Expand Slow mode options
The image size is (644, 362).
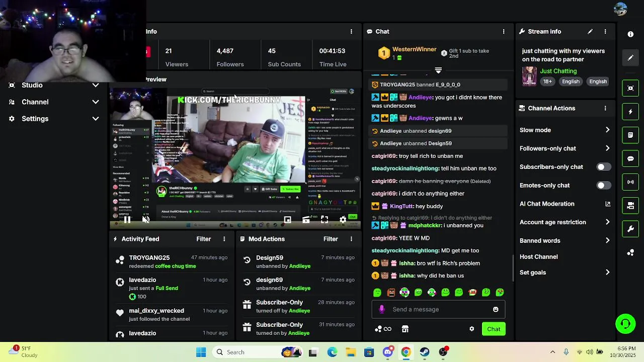coord(565,130)
